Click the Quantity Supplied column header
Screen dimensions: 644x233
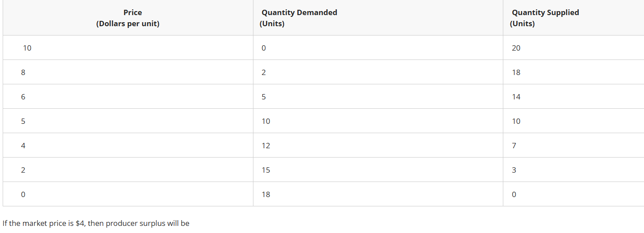point(545,18)
